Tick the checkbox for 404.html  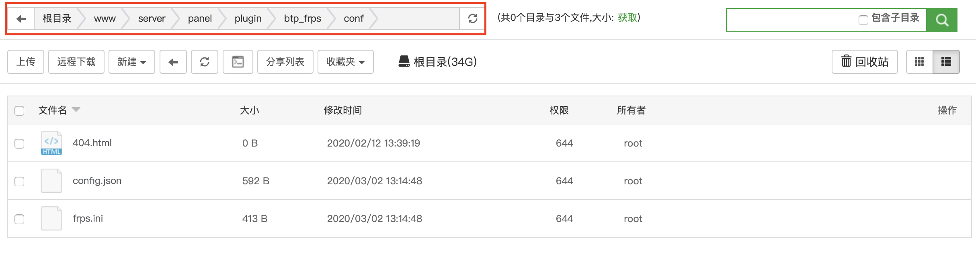pyautogui.click(x=19, y=144)
